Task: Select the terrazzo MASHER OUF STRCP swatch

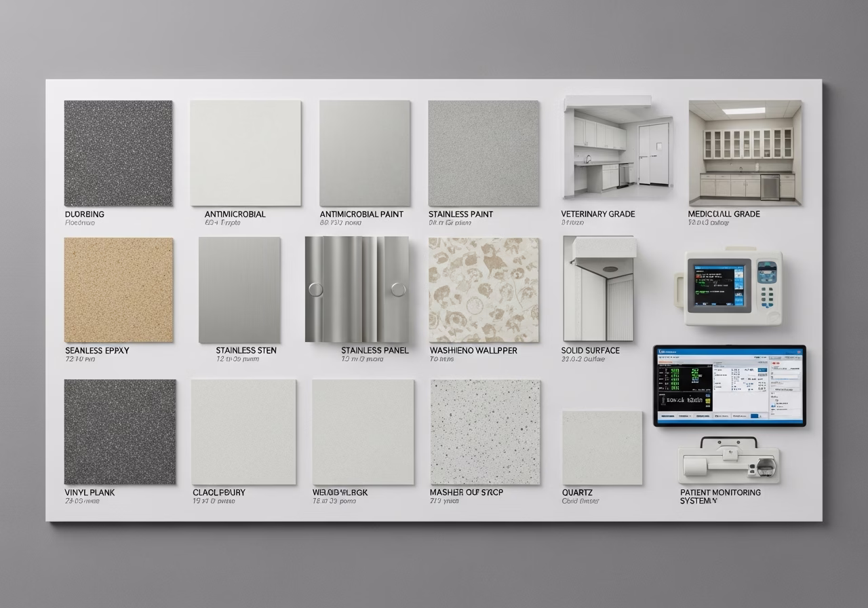Action: [x=486, y=432]
